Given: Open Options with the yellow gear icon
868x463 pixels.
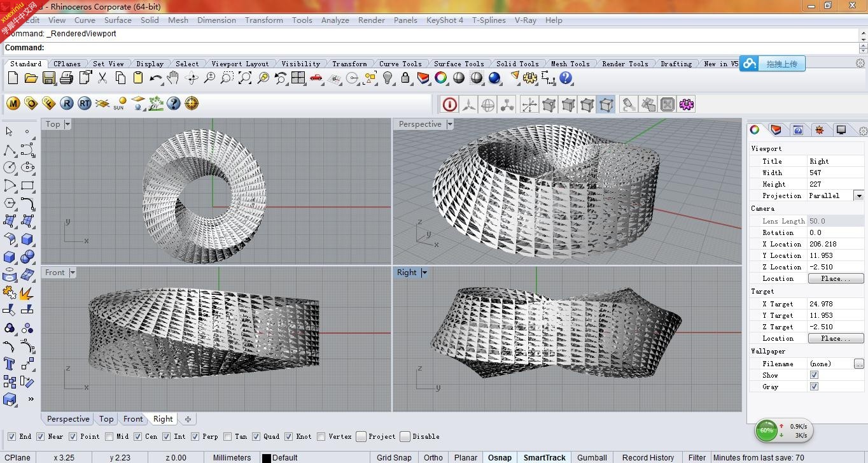Looking at the screenshot, I should pyautogui.click(x=530, y=78).
